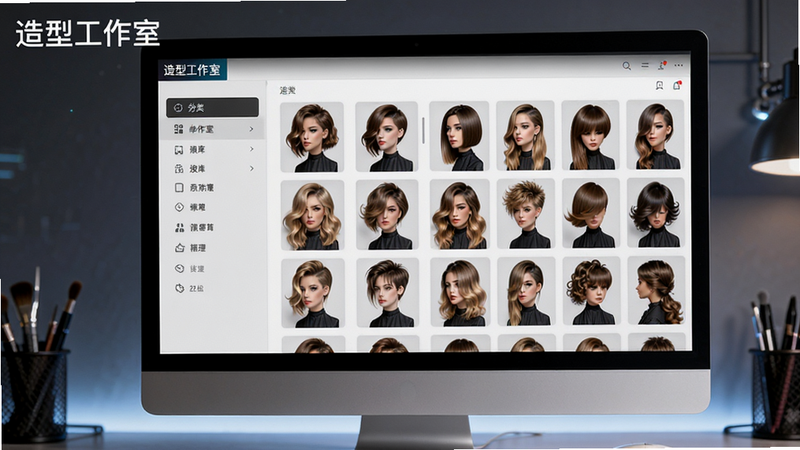800x450 pixels.
Task: Click the empty square sidebar icon
Action: [x=179, y=188]
